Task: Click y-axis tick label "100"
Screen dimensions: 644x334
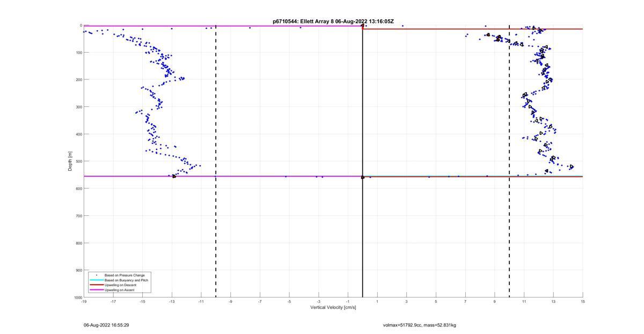Action: click(x=78, y=53)
